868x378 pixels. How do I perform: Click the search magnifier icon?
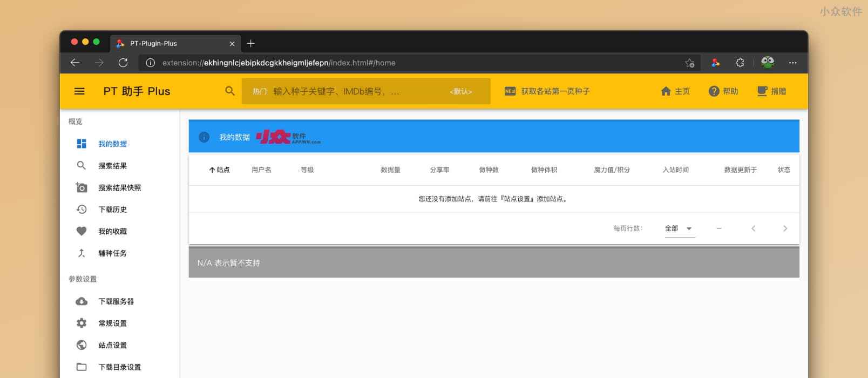[x=230, y=91]
